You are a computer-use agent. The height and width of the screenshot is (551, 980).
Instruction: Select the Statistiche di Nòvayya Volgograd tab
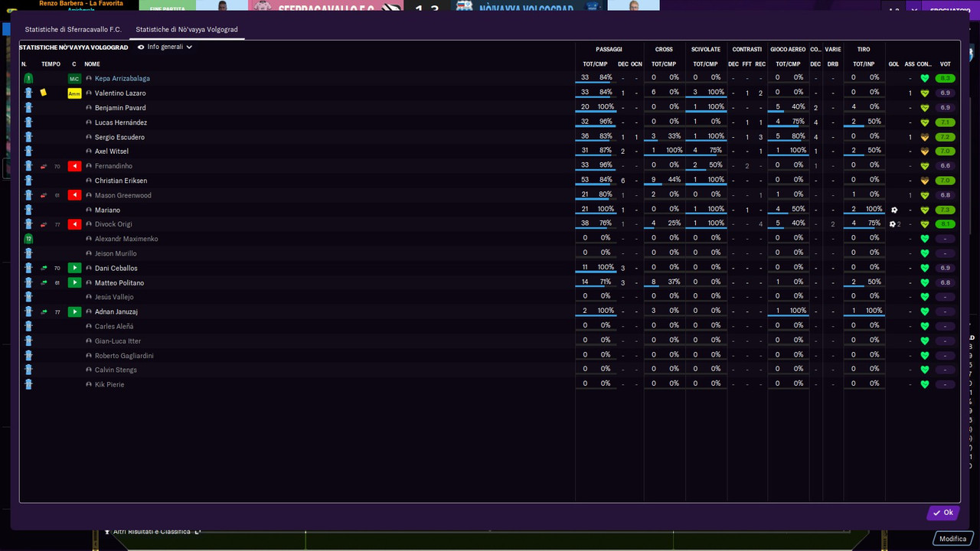tap(187, 29)
